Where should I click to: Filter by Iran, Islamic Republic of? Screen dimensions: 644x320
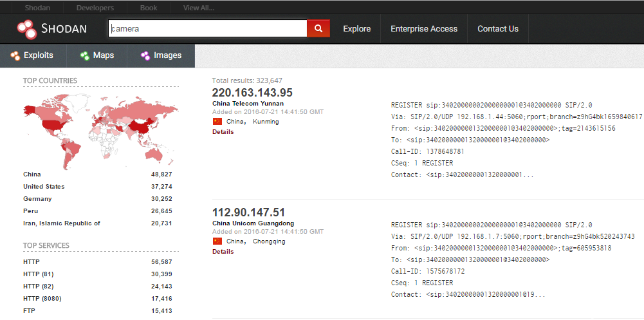point(62,223)
